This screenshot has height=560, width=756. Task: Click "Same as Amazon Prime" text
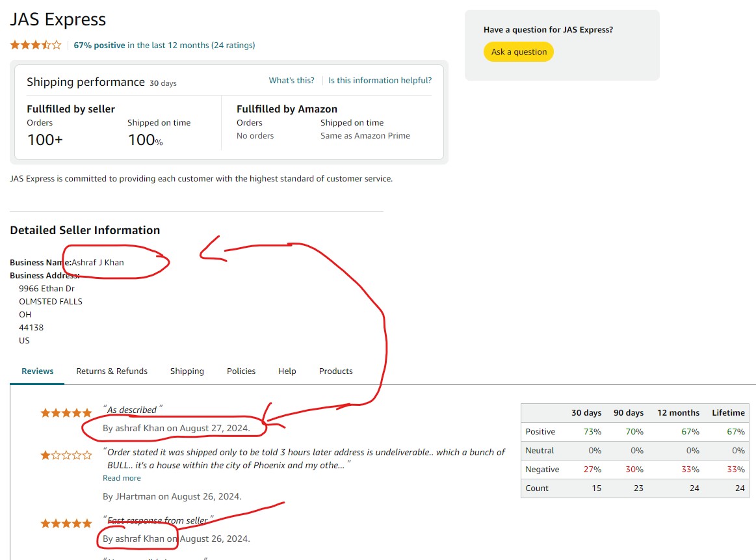(x=365, y=136)
